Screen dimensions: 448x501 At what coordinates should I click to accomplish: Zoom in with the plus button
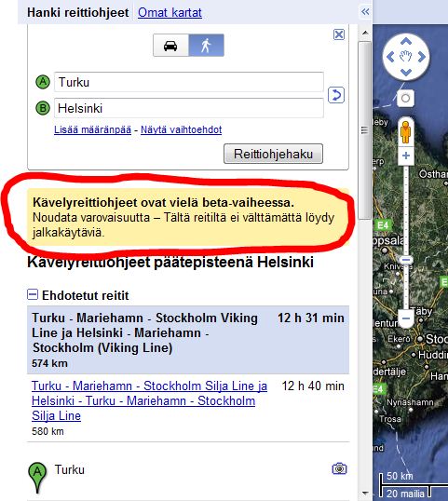406,156
